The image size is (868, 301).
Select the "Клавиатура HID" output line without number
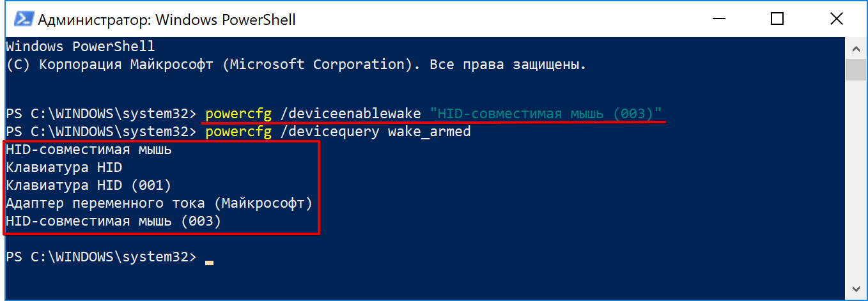[x=64, y=168]
